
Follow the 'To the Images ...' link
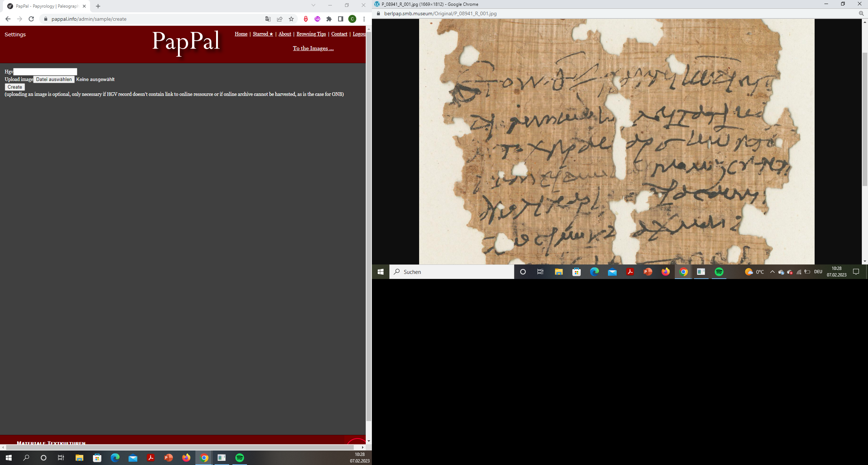click(x=313, y=48)
